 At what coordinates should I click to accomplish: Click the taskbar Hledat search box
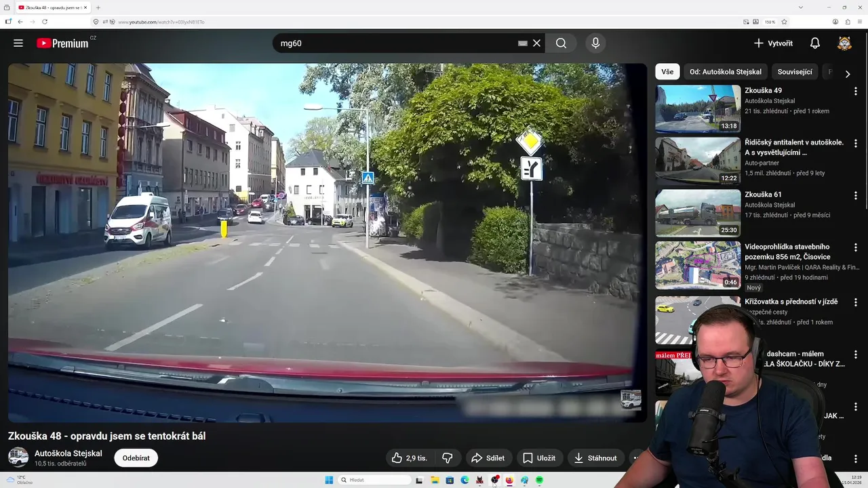point(375,480)
